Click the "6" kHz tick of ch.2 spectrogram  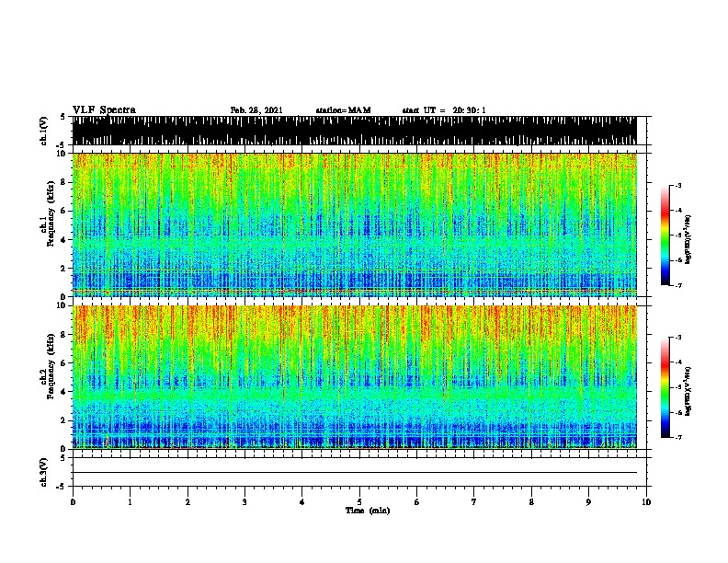pyautogui.click(x=64, y=362)
